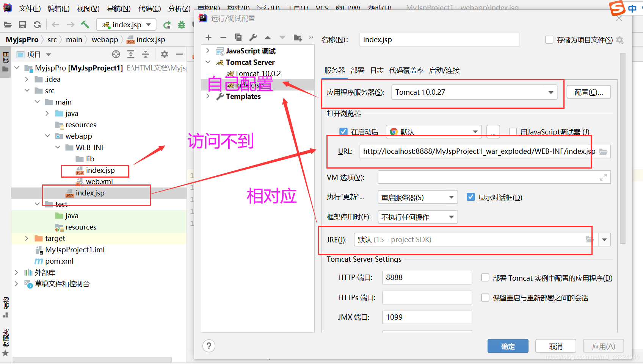Image resolution: width=643 pixels, height=364 pixels.
Task: Click the HTTP 端口 8888 field
Action: point(427,278)
